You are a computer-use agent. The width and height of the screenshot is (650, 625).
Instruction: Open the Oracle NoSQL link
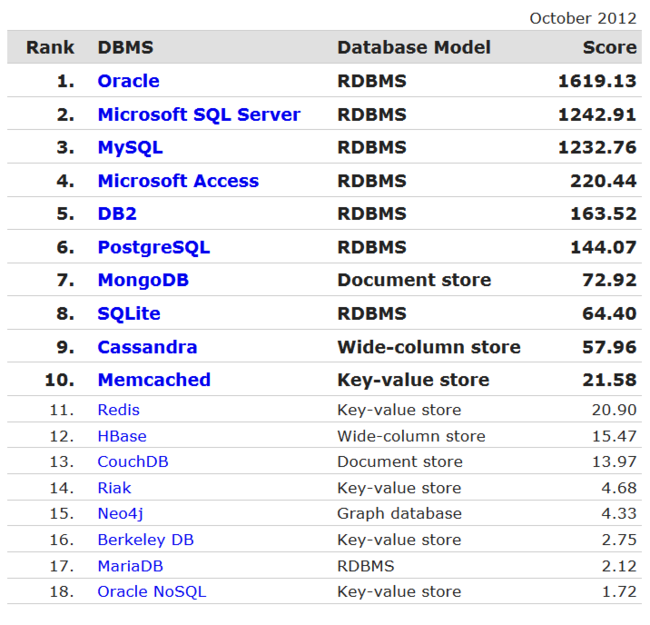click(152, 591)
